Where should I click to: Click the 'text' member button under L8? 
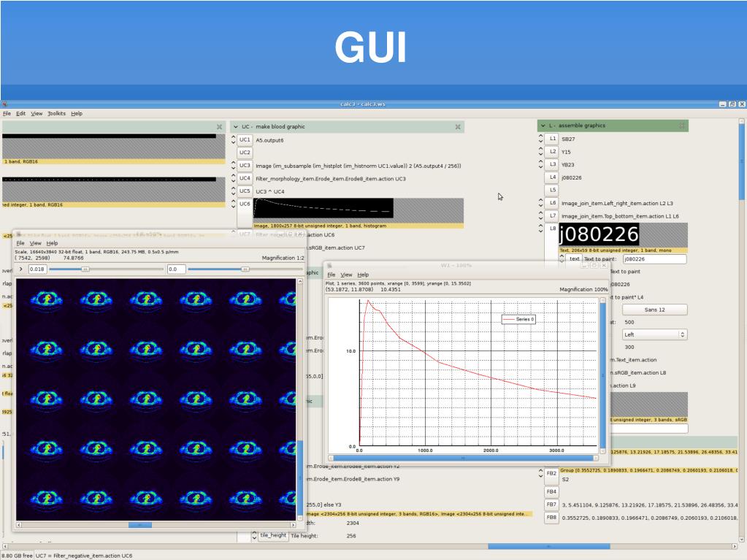575,259
